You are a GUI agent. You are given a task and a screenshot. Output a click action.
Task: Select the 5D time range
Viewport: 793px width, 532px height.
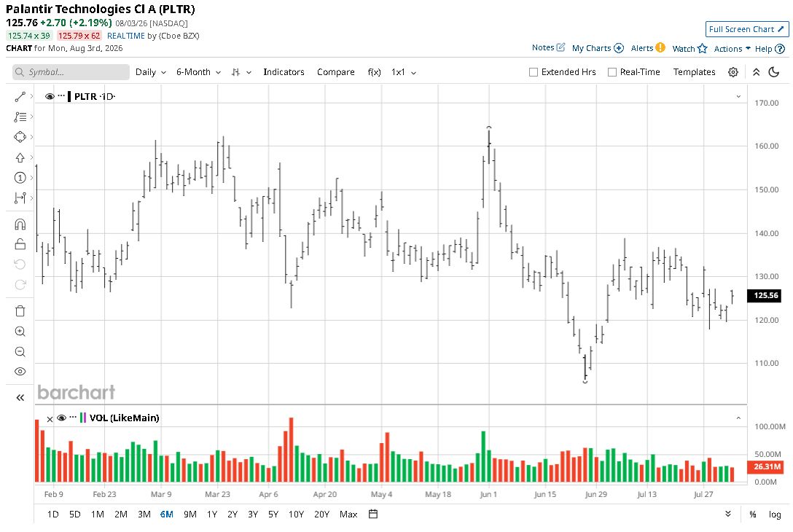point(75,515)
